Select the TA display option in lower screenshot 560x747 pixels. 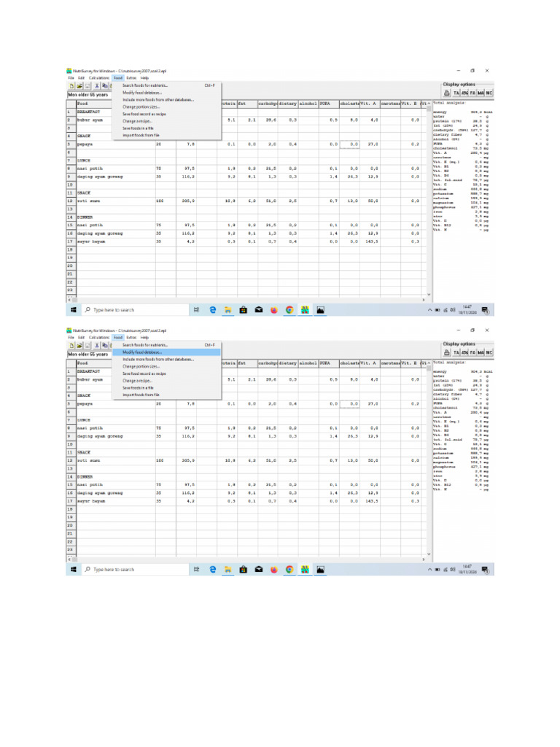click(x=456, y=352)
